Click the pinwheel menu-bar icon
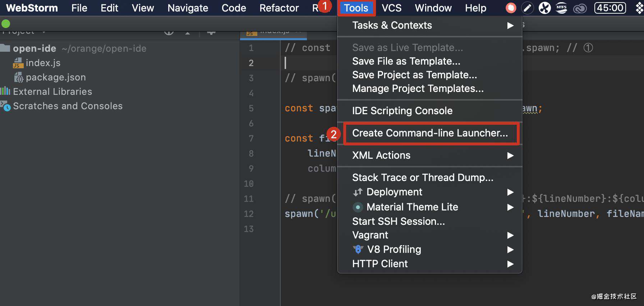 coord(544,8)
